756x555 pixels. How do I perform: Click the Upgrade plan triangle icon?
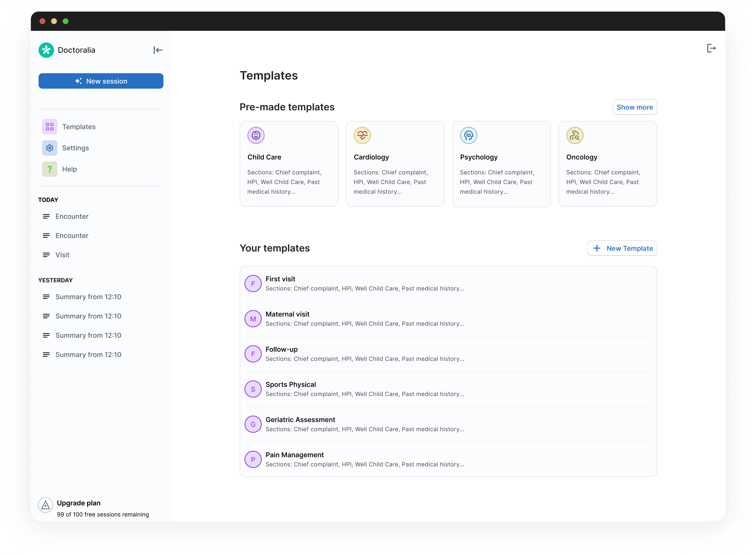(46, 505)
